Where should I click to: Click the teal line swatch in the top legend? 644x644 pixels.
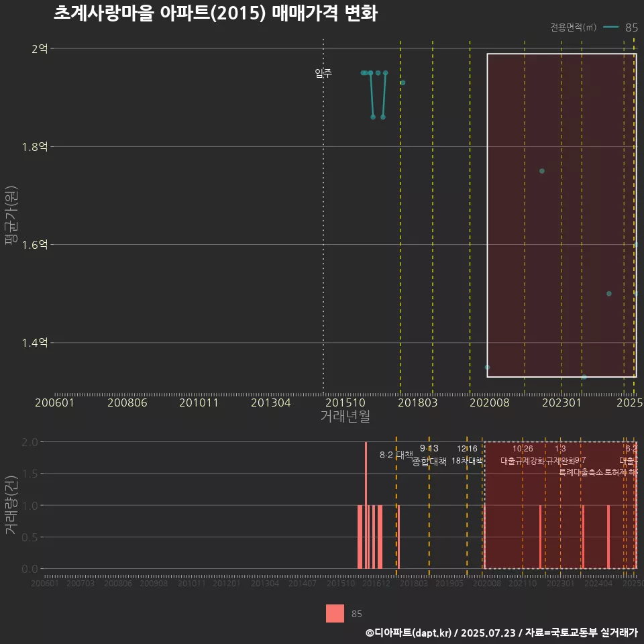(610, 28)
